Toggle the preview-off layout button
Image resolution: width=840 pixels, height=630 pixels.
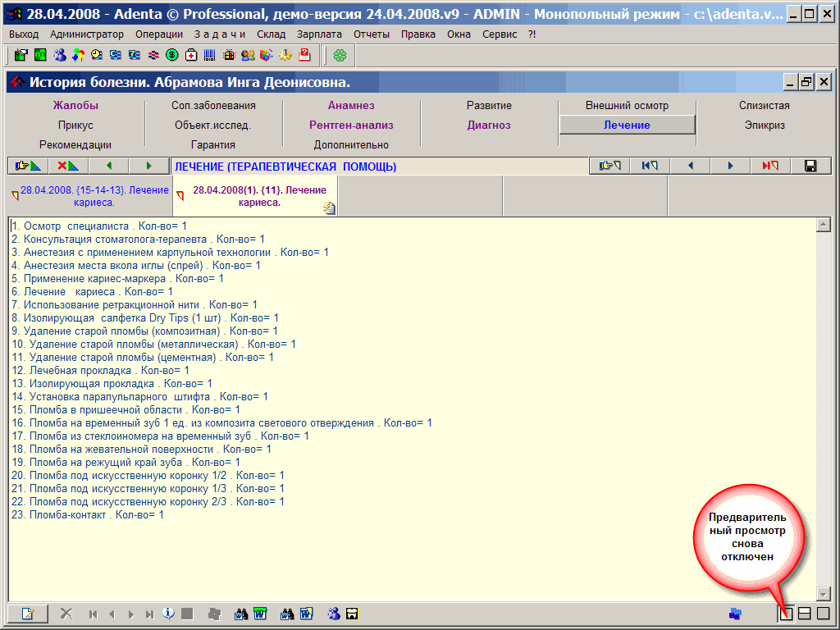pyautogui.click(x=786, y=613)
